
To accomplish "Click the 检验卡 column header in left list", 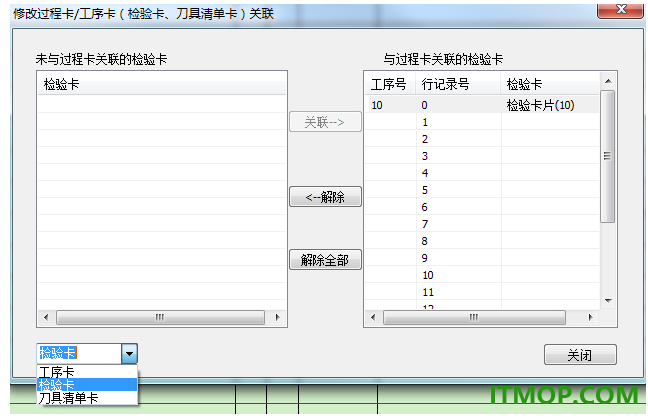I will pyautogui.click(x=162, y=84).
